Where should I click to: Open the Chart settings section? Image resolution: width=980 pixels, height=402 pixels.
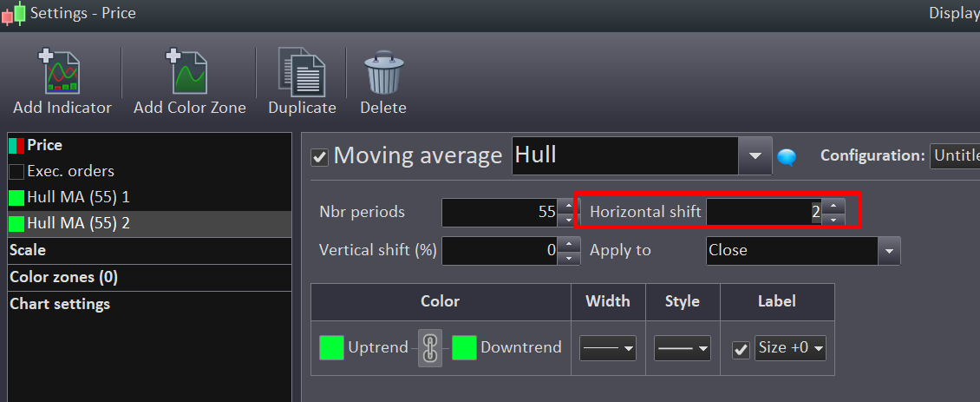[60, 304]
